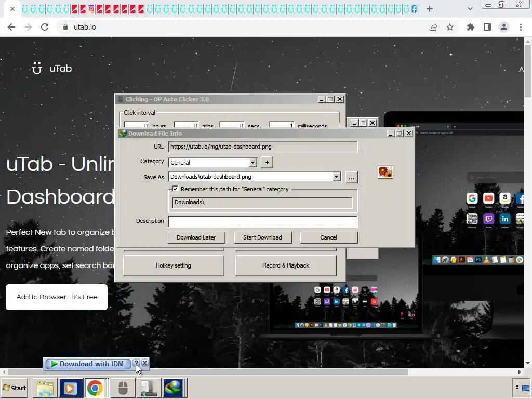Click the image file type thumbnail icon
The height and width of the screenshot is (399, 532).
(x=385, y=172)
